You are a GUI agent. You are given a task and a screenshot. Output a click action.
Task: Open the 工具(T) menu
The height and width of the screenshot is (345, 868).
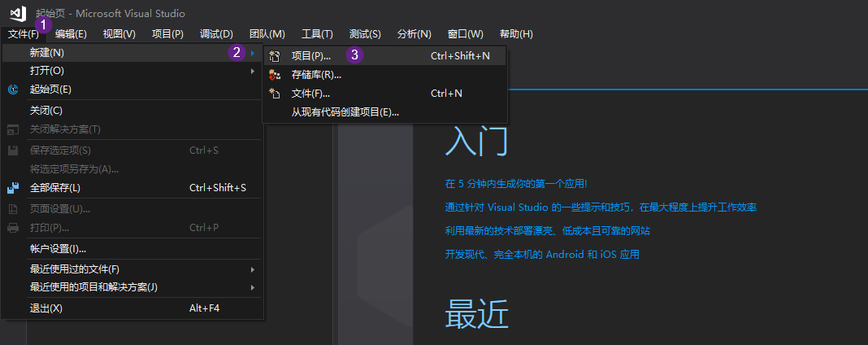tap(317, 34)
